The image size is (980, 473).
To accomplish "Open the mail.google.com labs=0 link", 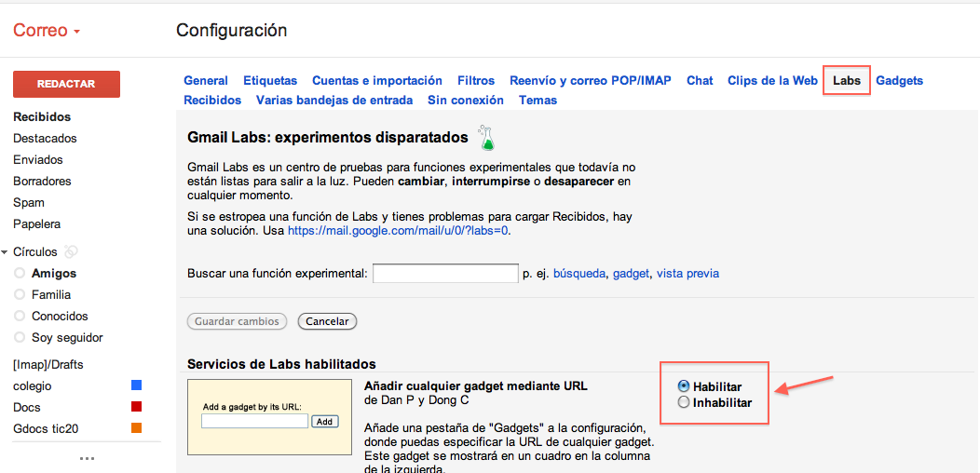I will 399,231.
